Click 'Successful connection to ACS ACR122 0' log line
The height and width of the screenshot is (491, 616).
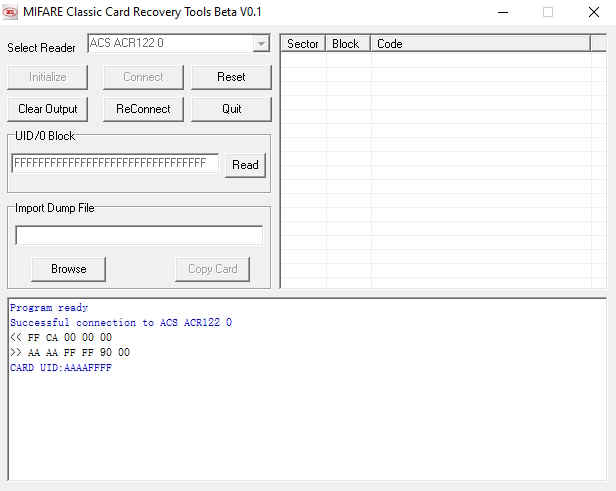click(121, 322)
